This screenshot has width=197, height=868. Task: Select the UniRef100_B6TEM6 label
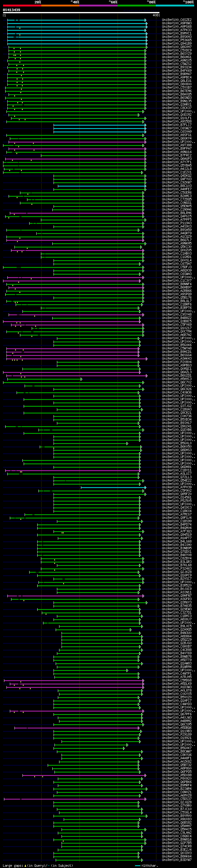point(177,91)
